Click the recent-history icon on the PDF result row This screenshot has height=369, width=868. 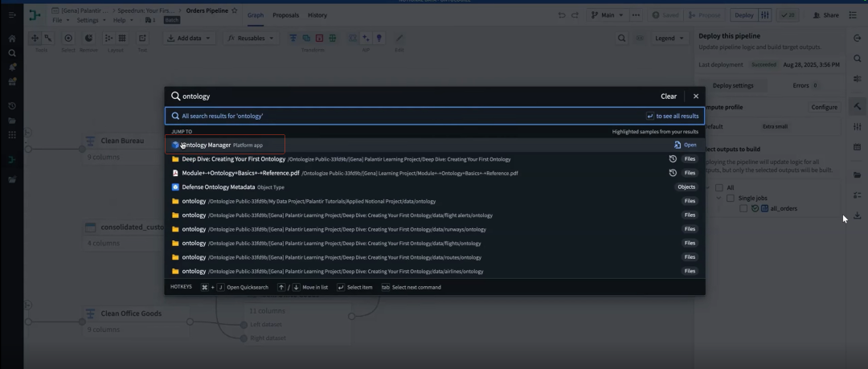coord(673,173)
